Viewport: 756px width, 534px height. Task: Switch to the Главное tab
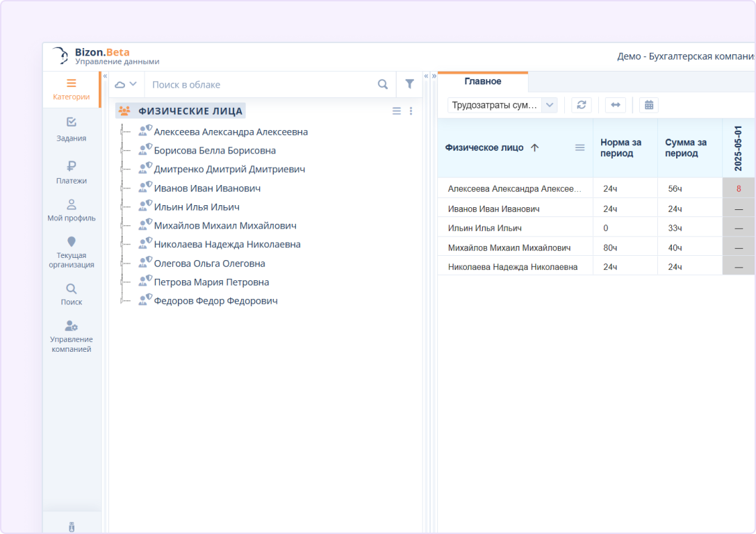tap(483, 81)
